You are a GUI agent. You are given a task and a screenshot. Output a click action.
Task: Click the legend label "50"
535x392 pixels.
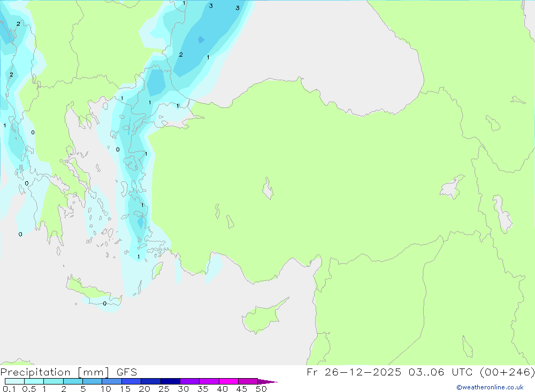(x=262, y=389)
